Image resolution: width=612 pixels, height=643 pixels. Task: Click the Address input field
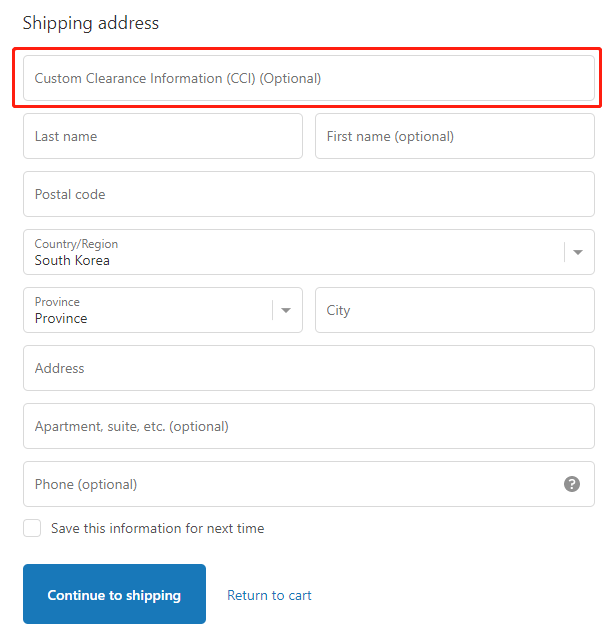click(x=309, y=368)
